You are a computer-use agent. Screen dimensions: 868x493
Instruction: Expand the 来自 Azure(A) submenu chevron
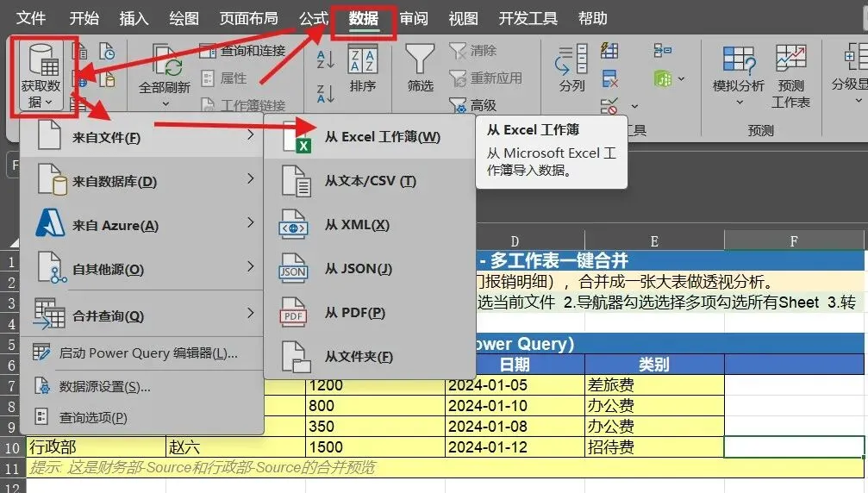pyautogui.click(x=251, y=222)
